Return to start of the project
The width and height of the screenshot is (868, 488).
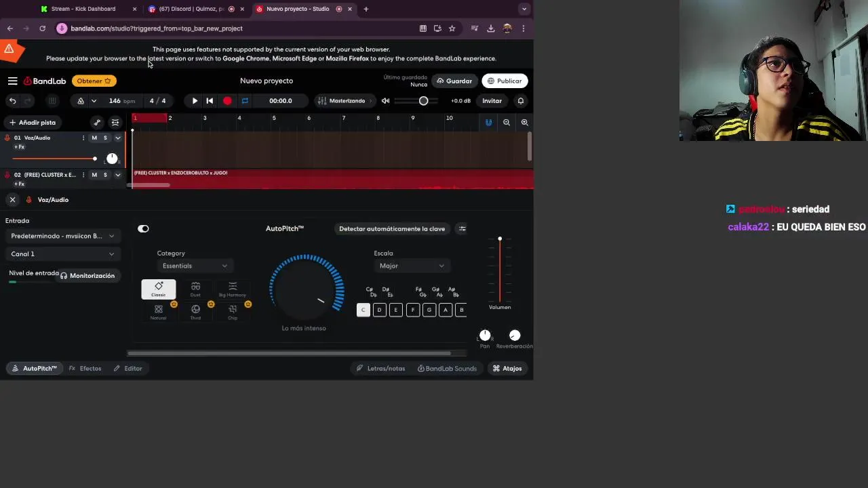210,101
